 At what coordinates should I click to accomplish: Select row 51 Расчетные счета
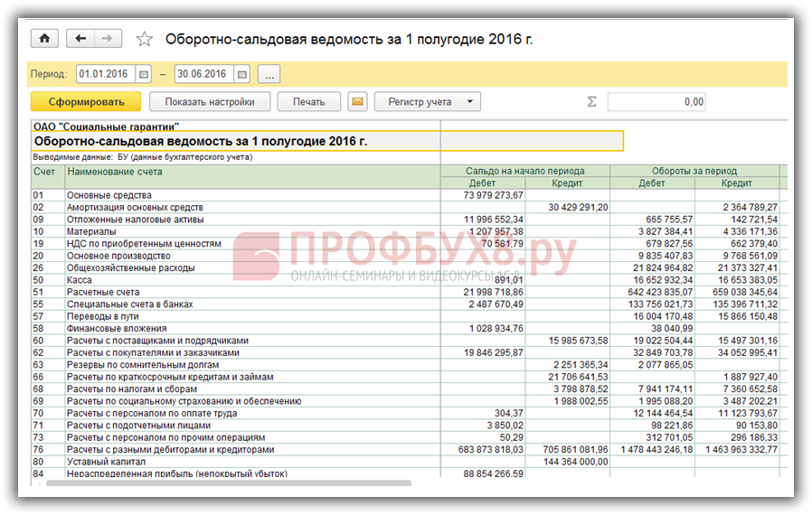[x=409, y=292]
